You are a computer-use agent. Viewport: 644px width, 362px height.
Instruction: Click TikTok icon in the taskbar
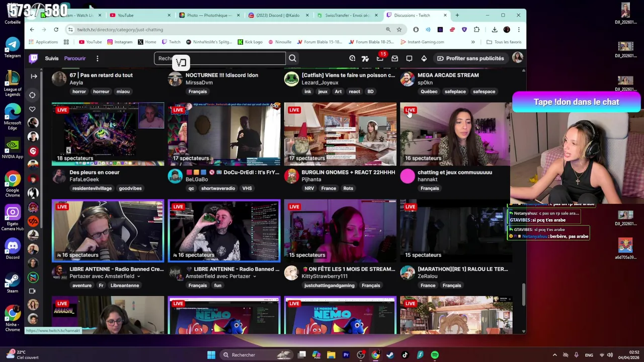pyautogui.click(x=405, y=355)
